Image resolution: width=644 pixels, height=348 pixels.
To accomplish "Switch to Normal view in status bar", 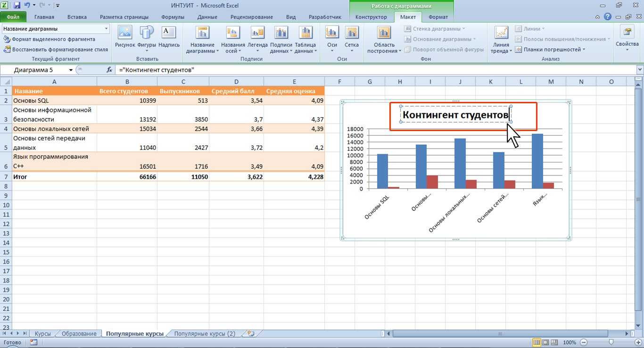I will click(x=536, y=342).
